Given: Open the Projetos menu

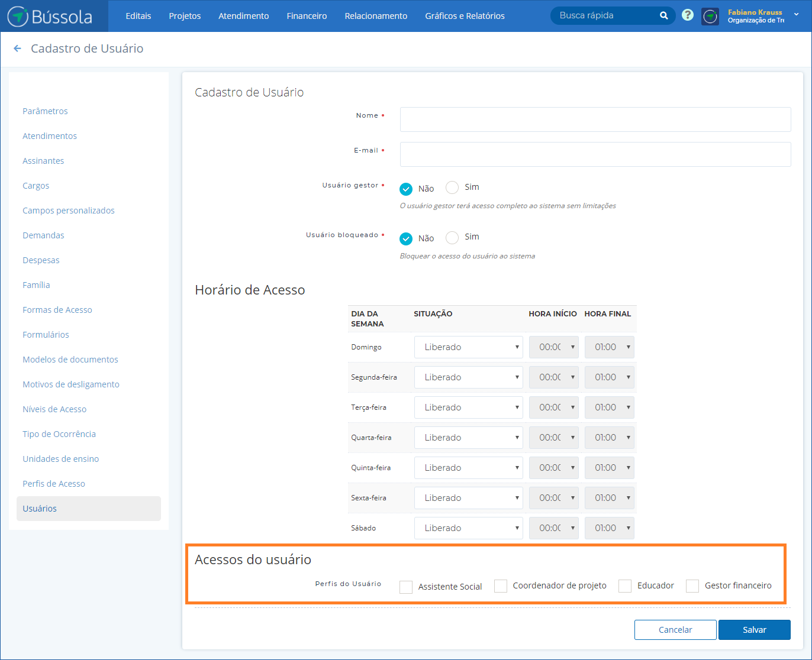Looking at the screenshot, I should coord(185,16).
